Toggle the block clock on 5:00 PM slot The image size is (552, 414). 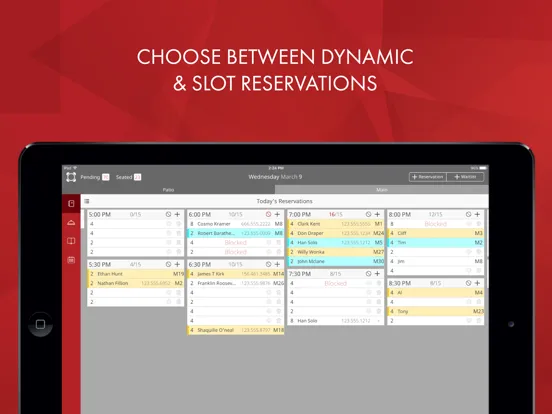click(x=168, y=214)
